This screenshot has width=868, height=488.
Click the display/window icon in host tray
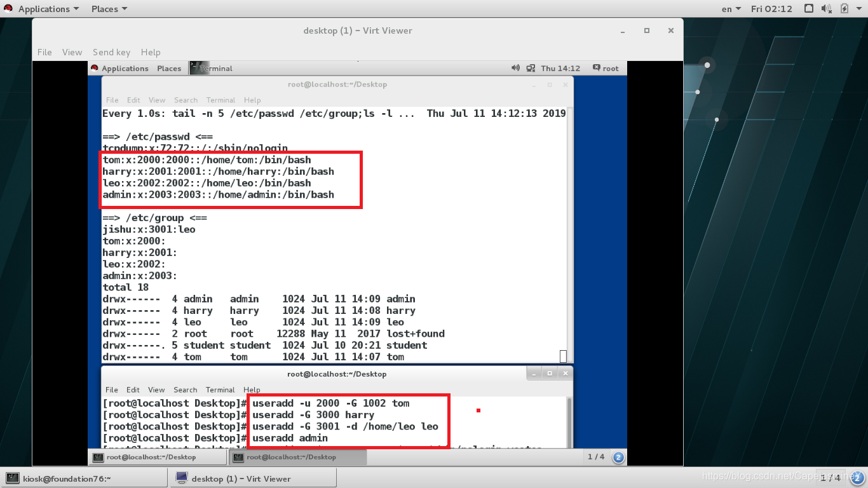(809, 9)
